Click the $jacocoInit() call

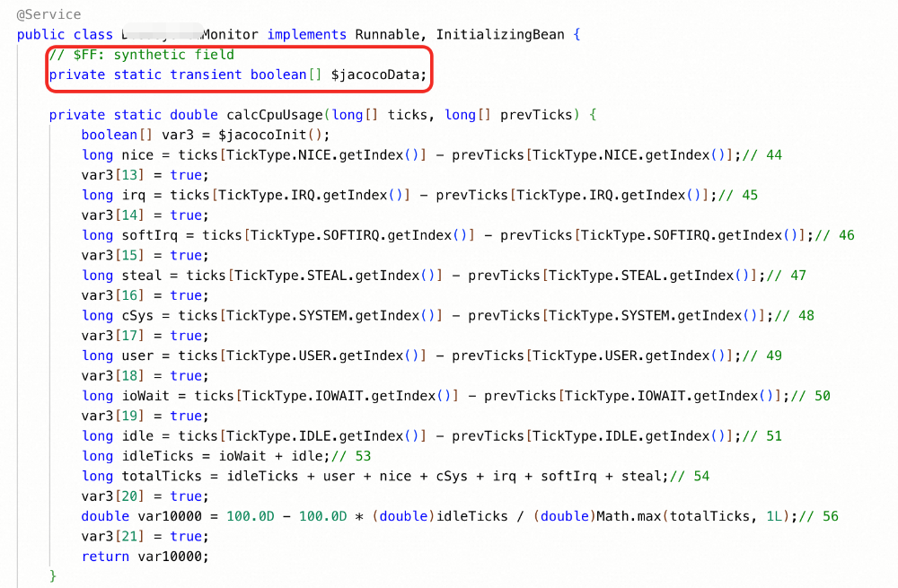270,136
